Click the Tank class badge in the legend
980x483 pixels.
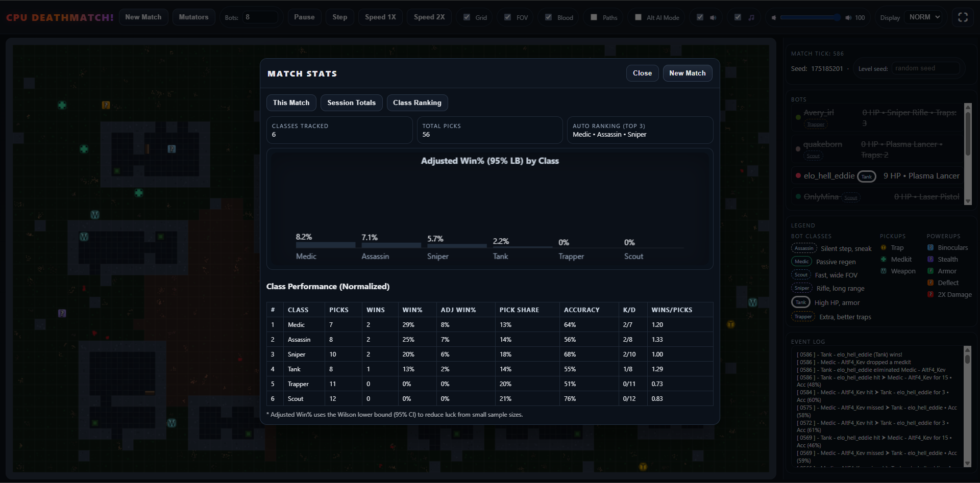pos(801,302)
